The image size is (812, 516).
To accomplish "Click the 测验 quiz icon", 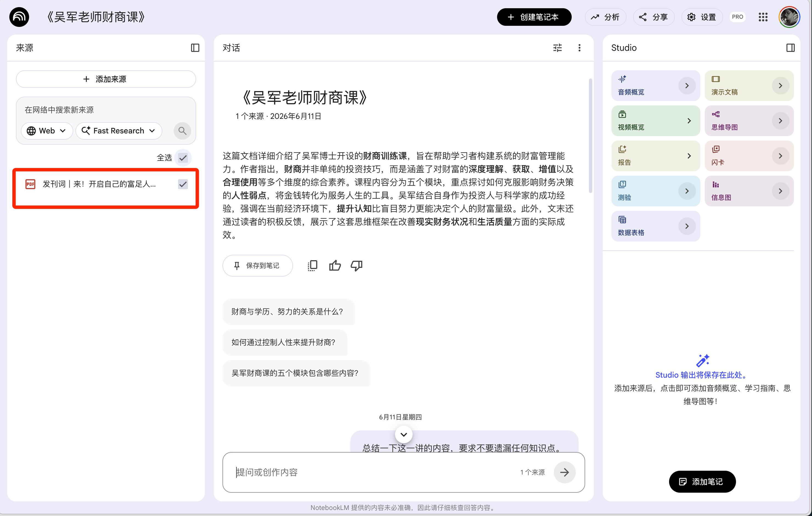I will pos(622,184).
